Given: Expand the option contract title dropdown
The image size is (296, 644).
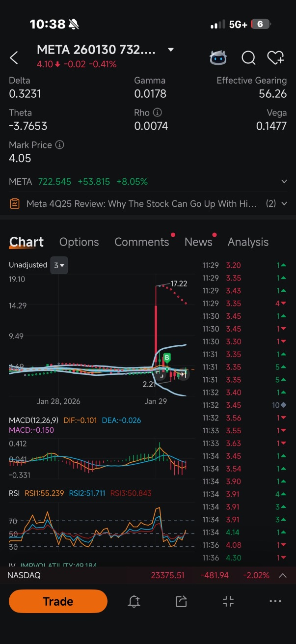Looking at the screenshot, I should [x=170, y=50].
